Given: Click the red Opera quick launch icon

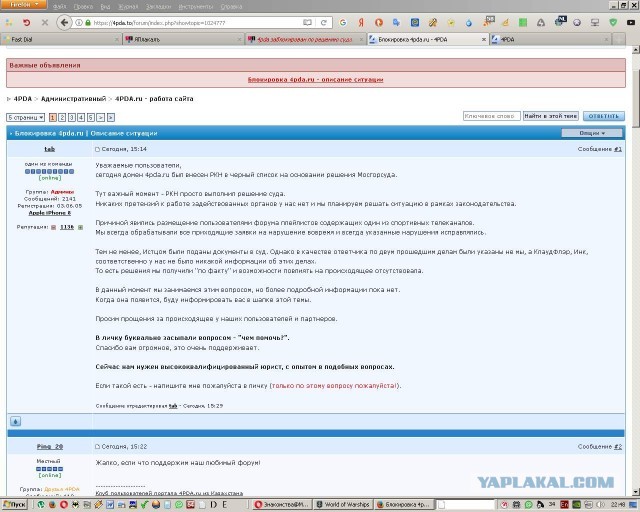Looking at the screenshot, I should 64,505.
